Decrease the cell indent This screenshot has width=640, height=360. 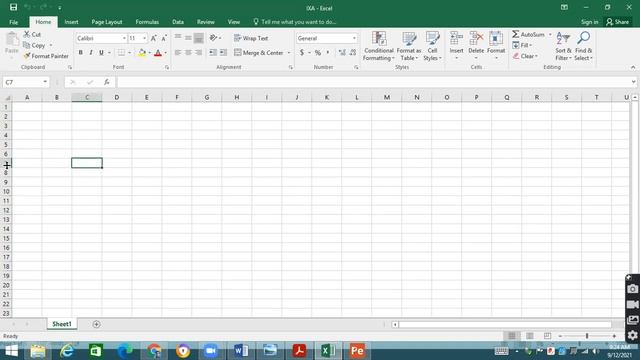point(213,53)
